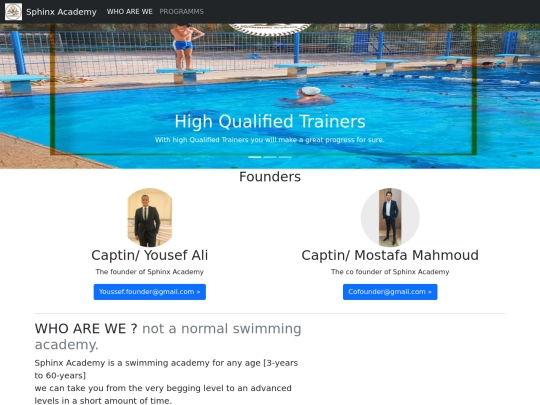Click the Founders section heading
This screenshot has width=540, height=405.
click(270, 177)
